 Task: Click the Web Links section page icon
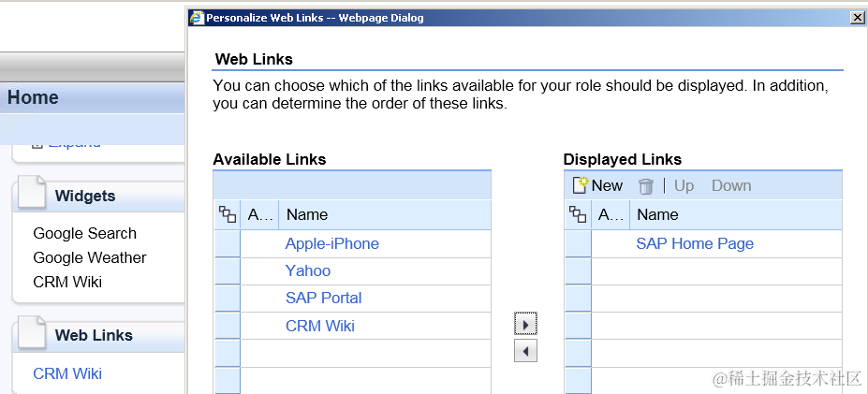tap(32, 332)
